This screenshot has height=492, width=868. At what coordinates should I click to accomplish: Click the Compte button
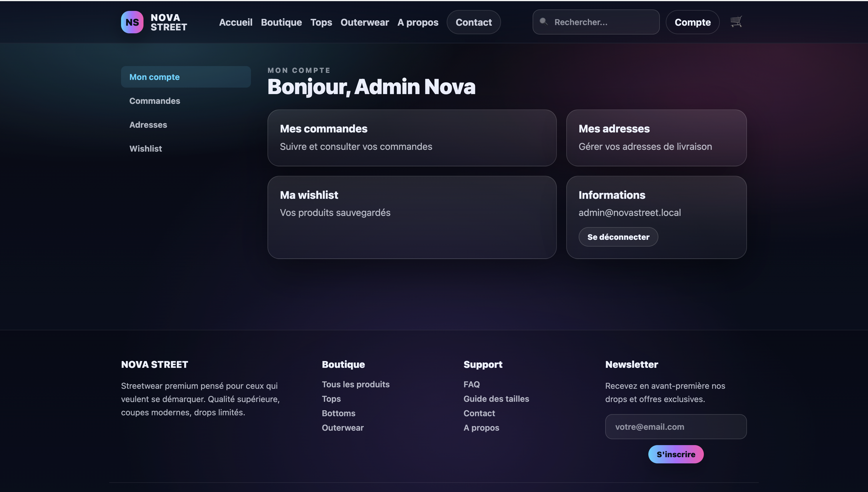coord(692,22)
